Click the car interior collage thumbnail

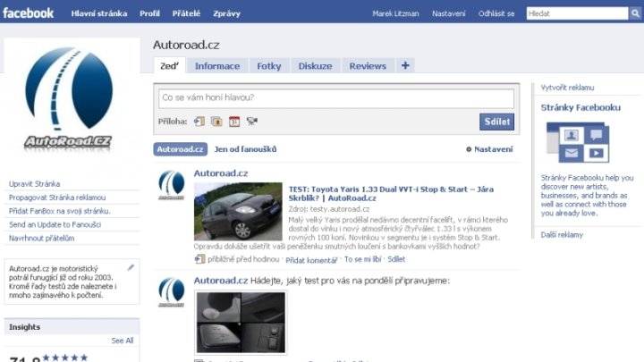tap(241, 323)
